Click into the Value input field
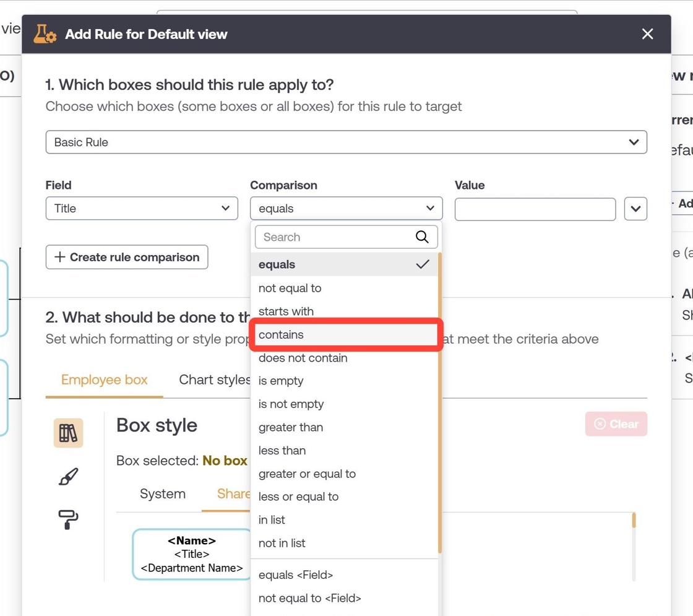The image size is (693, 616). [535, 209]
